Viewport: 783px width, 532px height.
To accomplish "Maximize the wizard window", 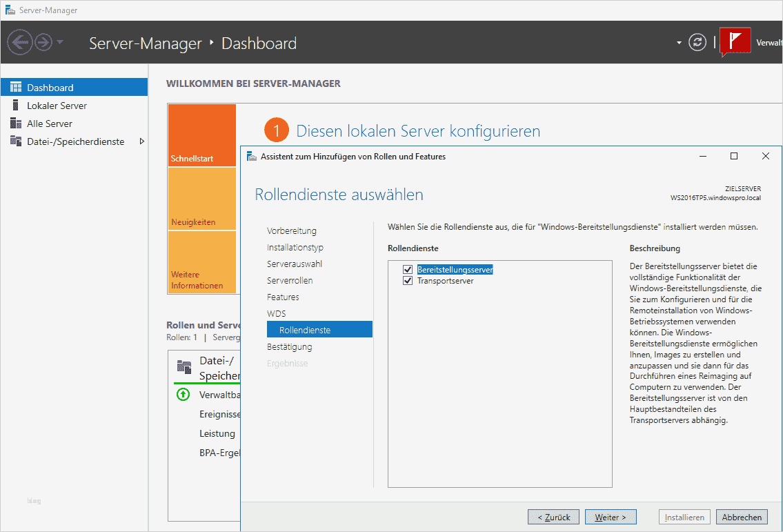I will (734, 157).
